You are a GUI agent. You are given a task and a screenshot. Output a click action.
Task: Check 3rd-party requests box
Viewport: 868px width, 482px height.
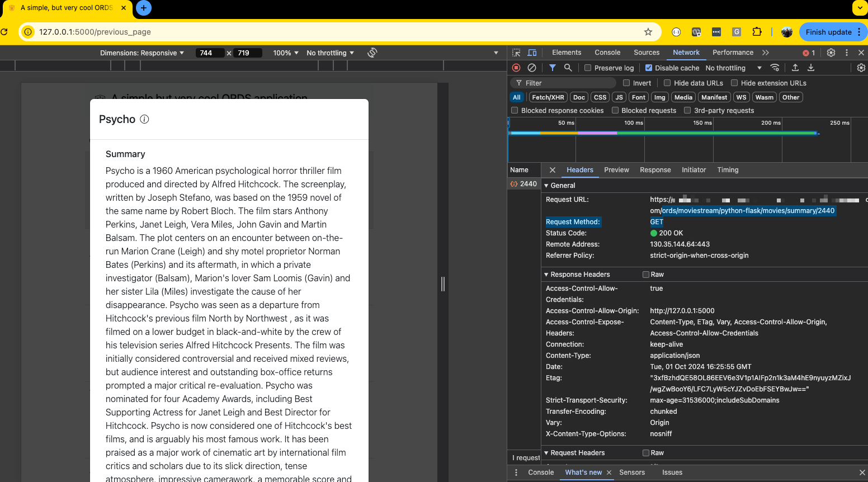pyautogui.click(x=687, y=110)
